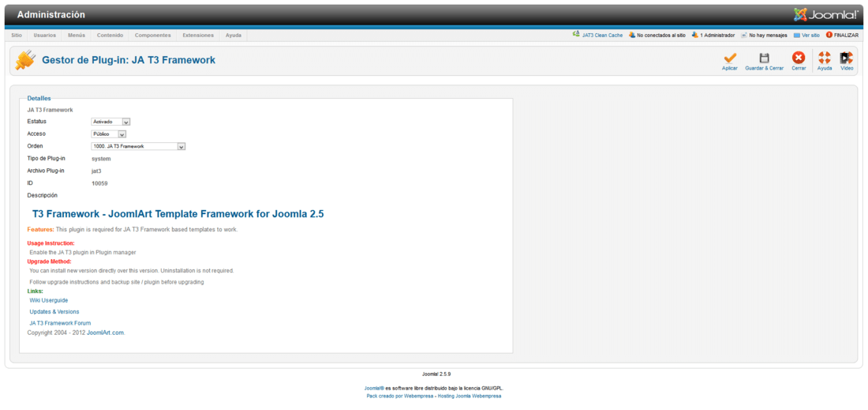Click the FINALIZAR text link

pyautogui.click(x=846, y=35)
